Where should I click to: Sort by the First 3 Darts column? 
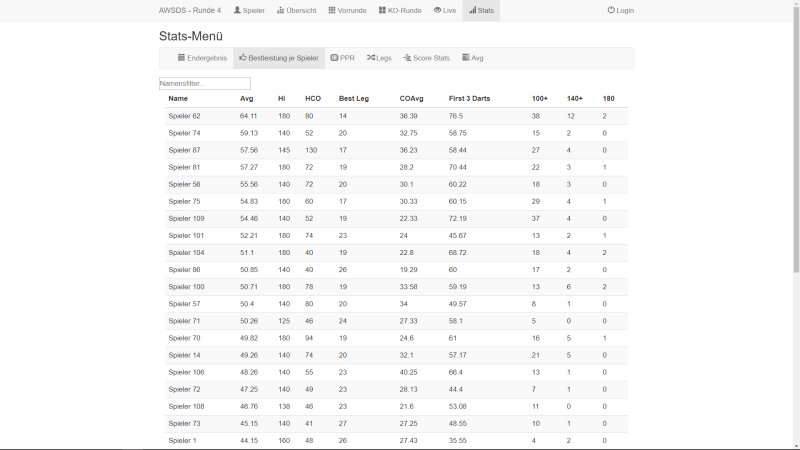click(469, 99)
